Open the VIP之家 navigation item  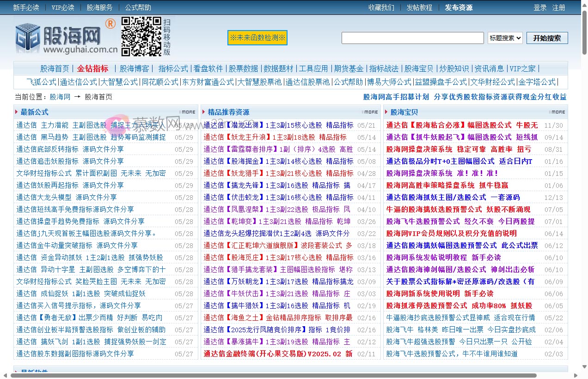(x=523, y=68)
